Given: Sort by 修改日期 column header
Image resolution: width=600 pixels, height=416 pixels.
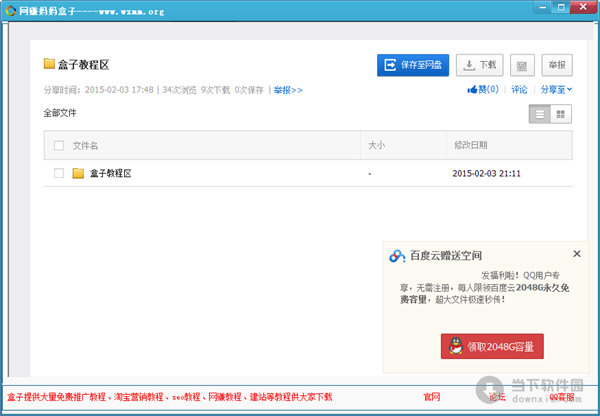Looking at the screenshot, I should [x=471, y=145].
